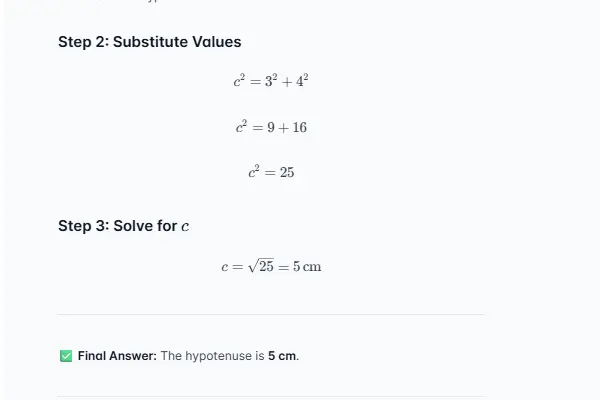Click the equation c² = 25

point(271,172)
